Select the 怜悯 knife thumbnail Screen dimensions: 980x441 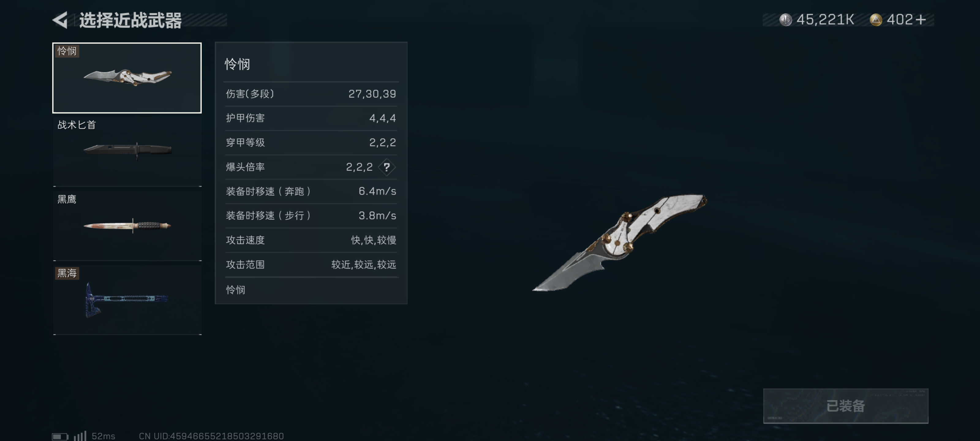point(127,77)
